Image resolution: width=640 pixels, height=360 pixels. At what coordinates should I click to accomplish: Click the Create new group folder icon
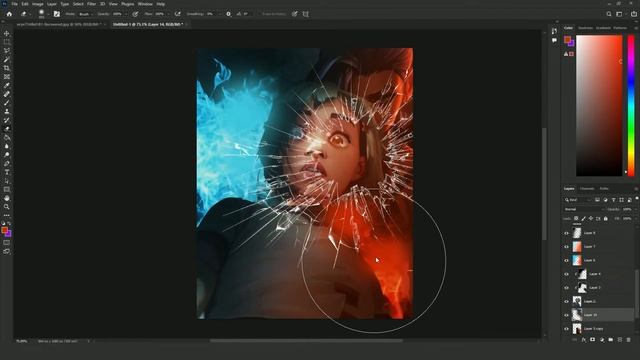click(x=611, y=340)
